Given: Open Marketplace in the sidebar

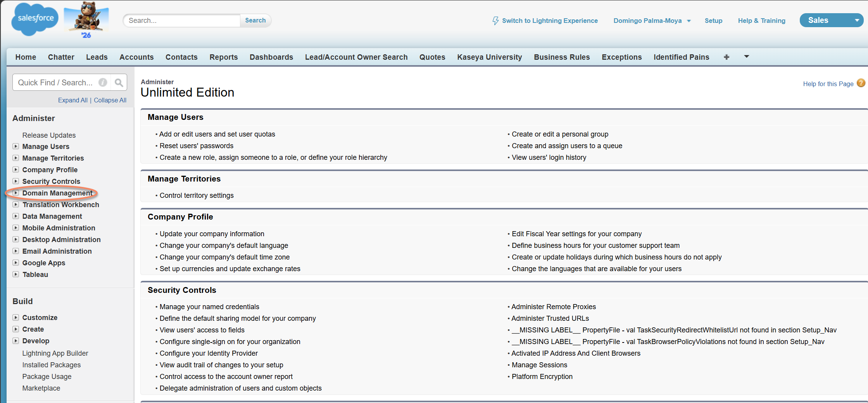Looking at the screenshot, I should 41,388.
